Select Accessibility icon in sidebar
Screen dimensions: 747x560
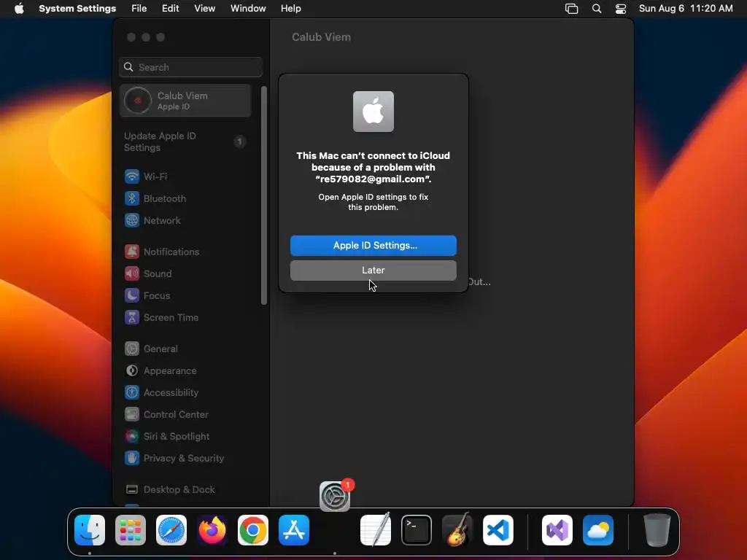[x=132, y=392]
